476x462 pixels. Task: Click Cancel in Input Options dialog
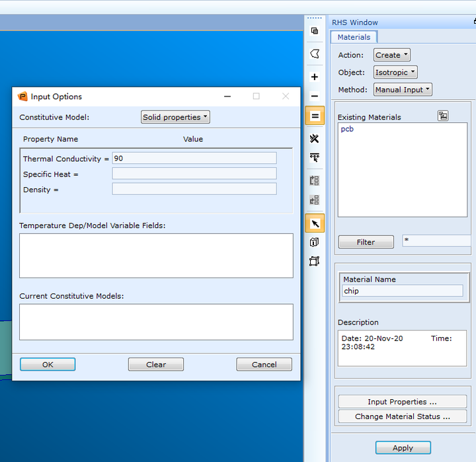click(264, 364)
